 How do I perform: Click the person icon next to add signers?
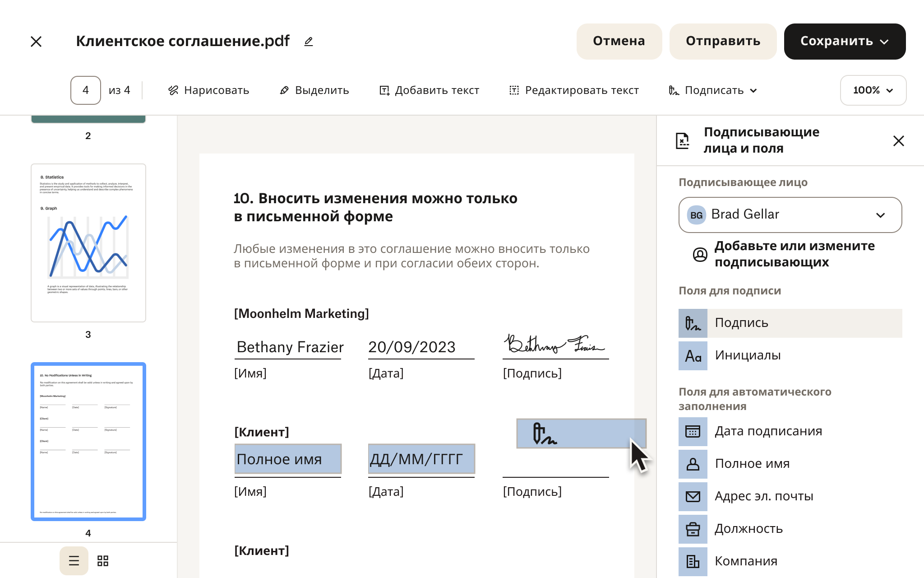point(700,255)
